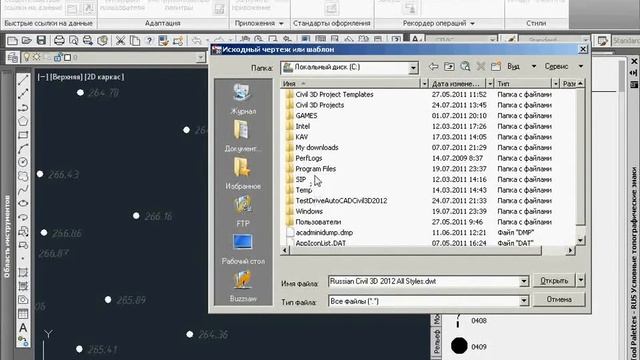Select the Пользователи folder
The height and width of the screenshot is (360, 640).
point(318,222)
